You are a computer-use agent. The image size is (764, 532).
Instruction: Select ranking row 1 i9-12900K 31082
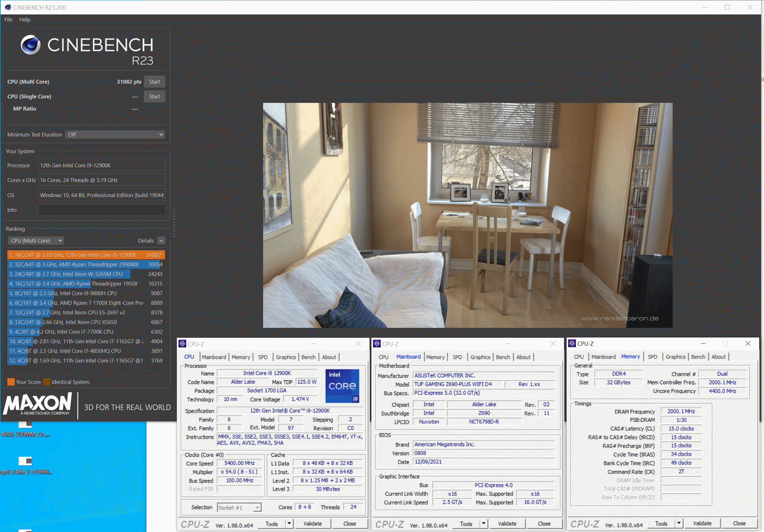86,255
